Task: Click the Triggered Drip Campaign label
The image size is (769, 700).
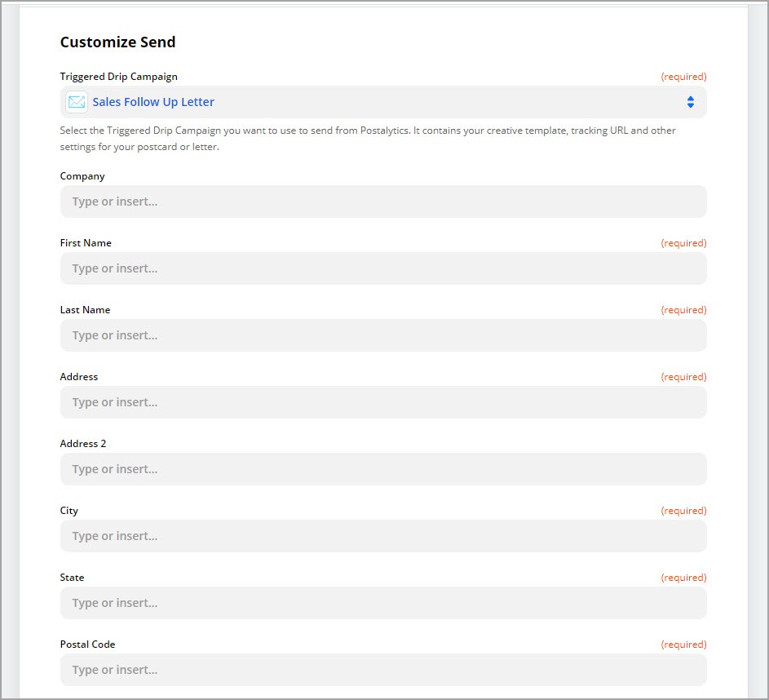Action: click(x=119, y=77)
